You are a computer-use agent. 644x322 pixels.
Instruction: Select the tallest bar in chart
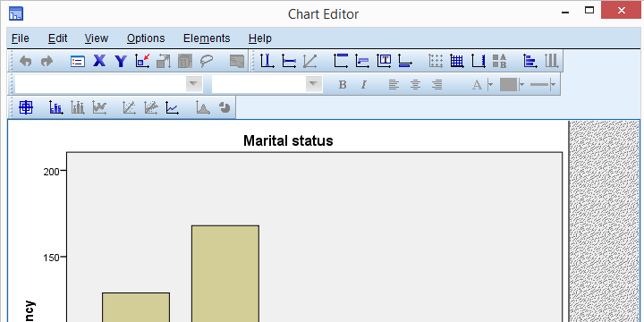(225, 274)
